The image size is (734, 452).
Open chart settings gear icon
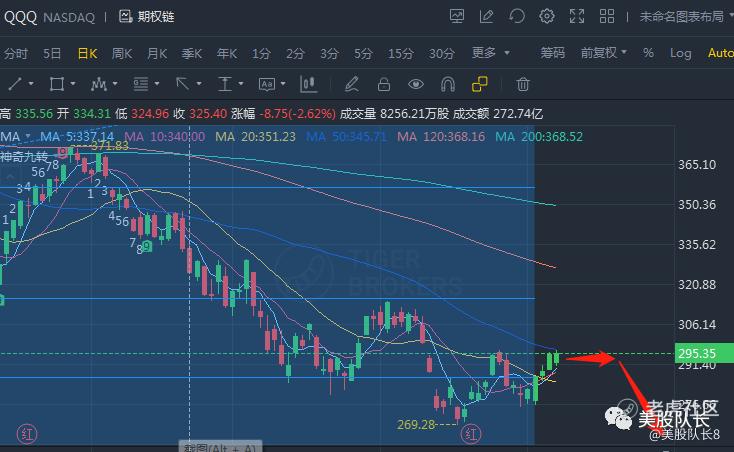(x=547, y=16)
